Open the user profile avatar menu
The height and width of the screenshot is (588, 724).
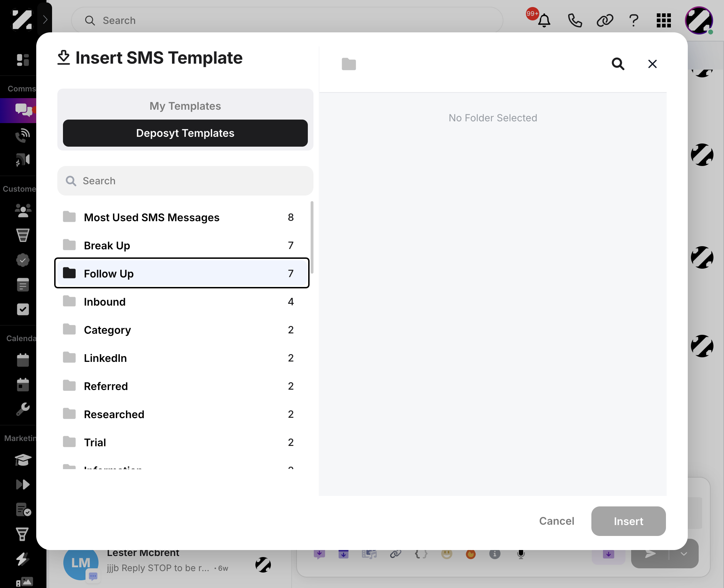coord(699,20)
